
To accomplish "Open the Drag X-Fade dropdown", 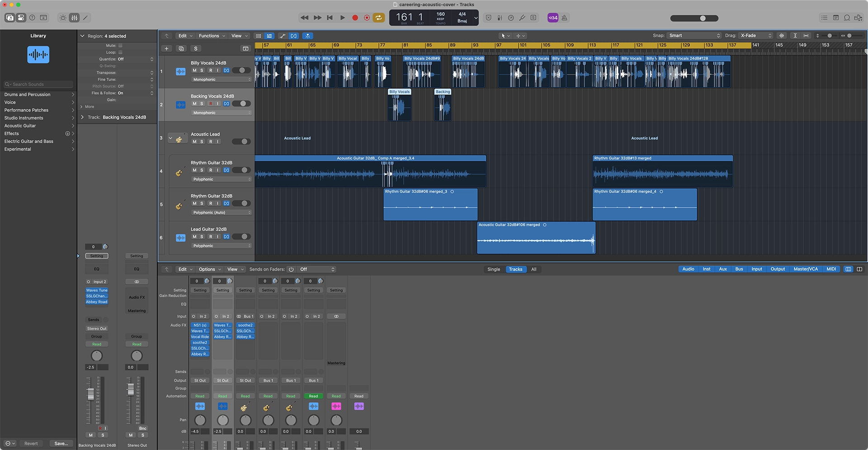I will [756, 36].
